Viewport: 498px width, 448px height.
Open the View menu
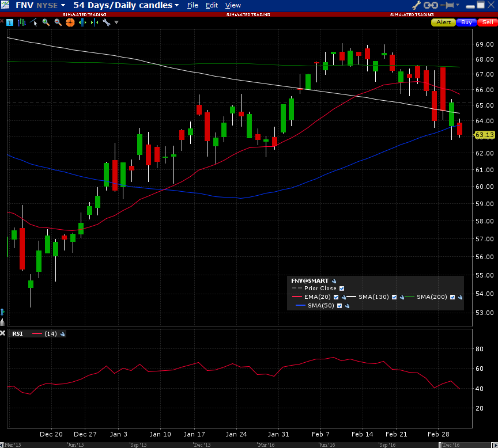(x=233, y=5)
